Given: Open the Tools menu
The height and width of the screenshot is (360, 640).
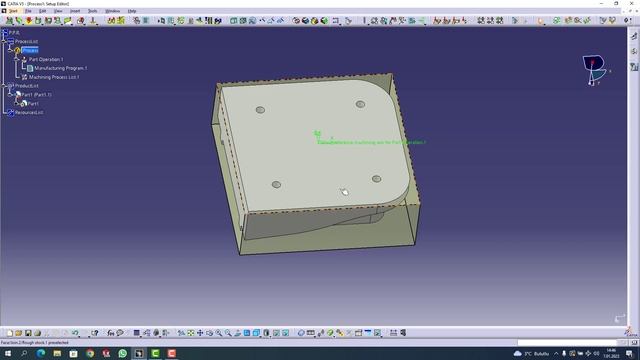Looking at the screenshot, I should 93,11.
